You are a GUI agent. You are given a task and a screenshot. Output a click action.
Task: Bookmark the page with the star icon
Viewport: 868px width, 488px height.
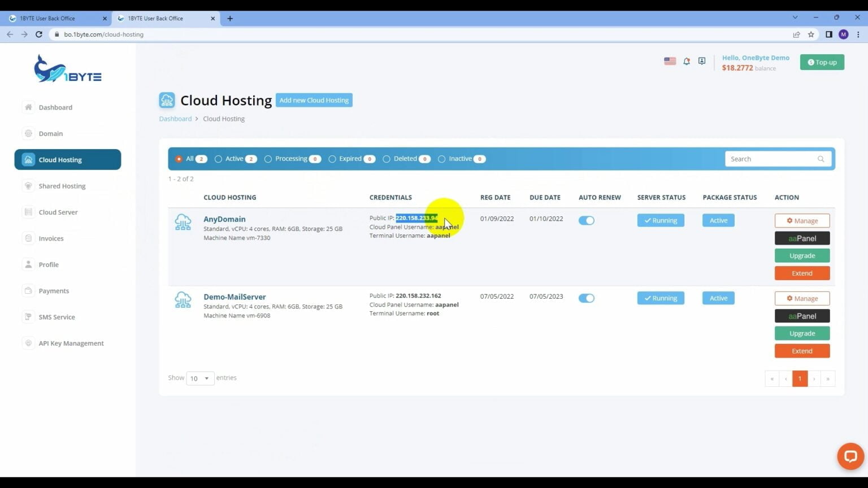pyautogui.click(x=811, y=34)
